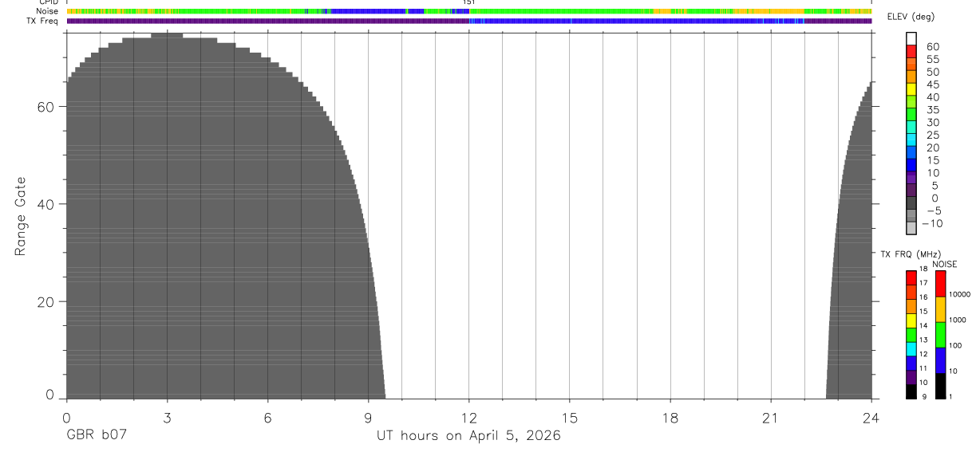This screenshot has height=452, width=980.
Task: Click the light gray bottom swatch of ELEV scale
Action: point(911,228)
